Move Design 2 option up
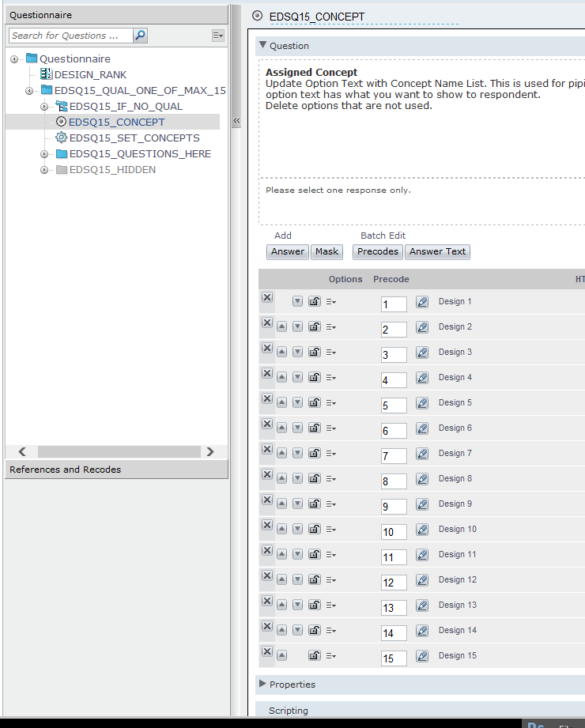The image size is (585, 728). click(281, 327)
